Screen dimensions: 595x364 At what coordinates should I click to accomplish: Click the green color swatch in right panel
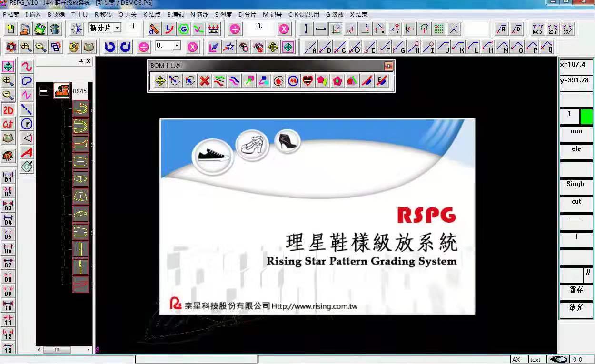586,117
